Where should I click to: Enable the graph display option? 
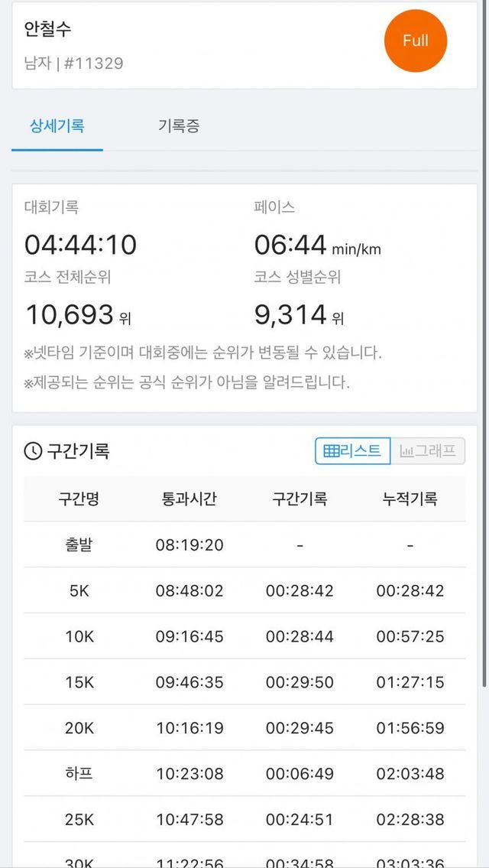[x=426, y=451]
